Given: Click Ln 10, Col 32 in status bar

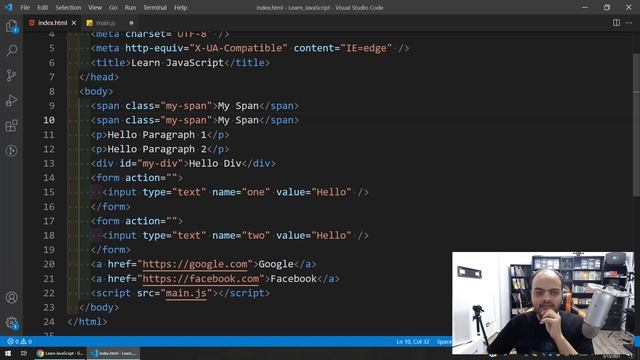Looking at the screenshot, I should [x=413, y=342].
